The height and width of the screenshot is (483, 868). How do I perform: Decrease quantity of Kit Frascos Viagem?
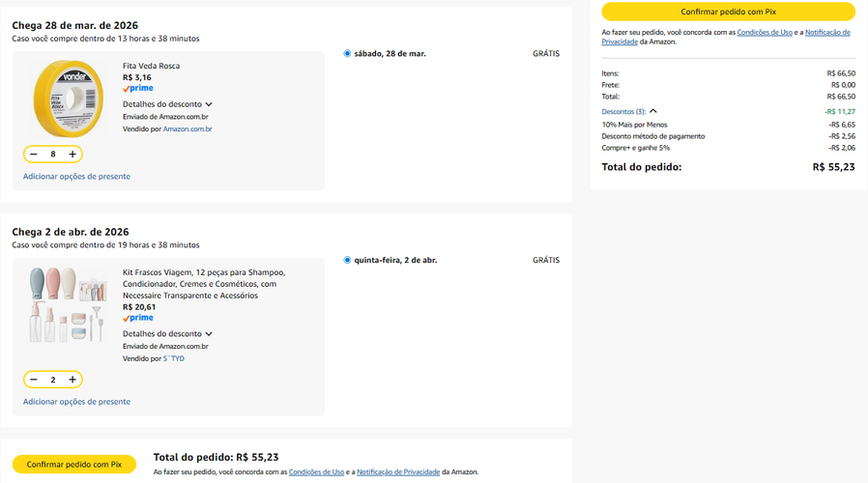coord(34,380)
